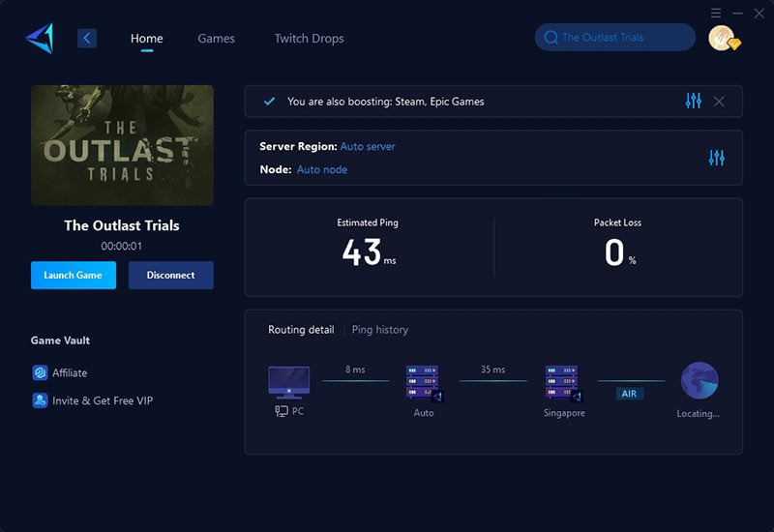Click the Disconnect button
The width and height of the screenshot is (774, 532).
pyautogui.click(x=171, y=275)
